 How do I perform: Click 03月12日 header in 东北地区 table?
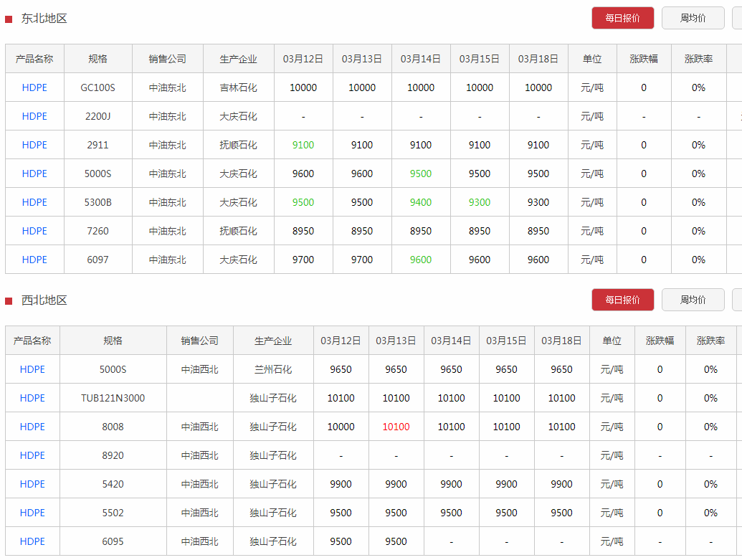tap(303, 59)
